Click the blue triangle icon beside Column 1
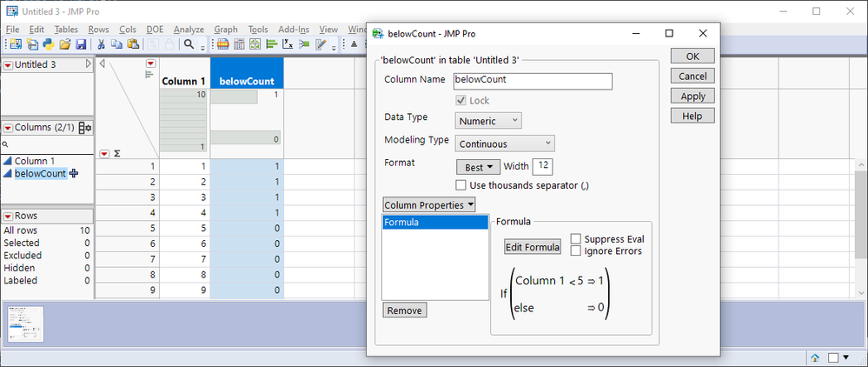 click(8, 162)
